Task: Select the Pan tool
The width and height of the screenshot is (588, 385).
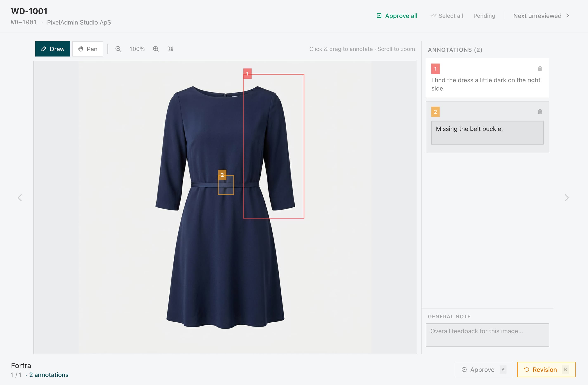Action: point(88,49)
